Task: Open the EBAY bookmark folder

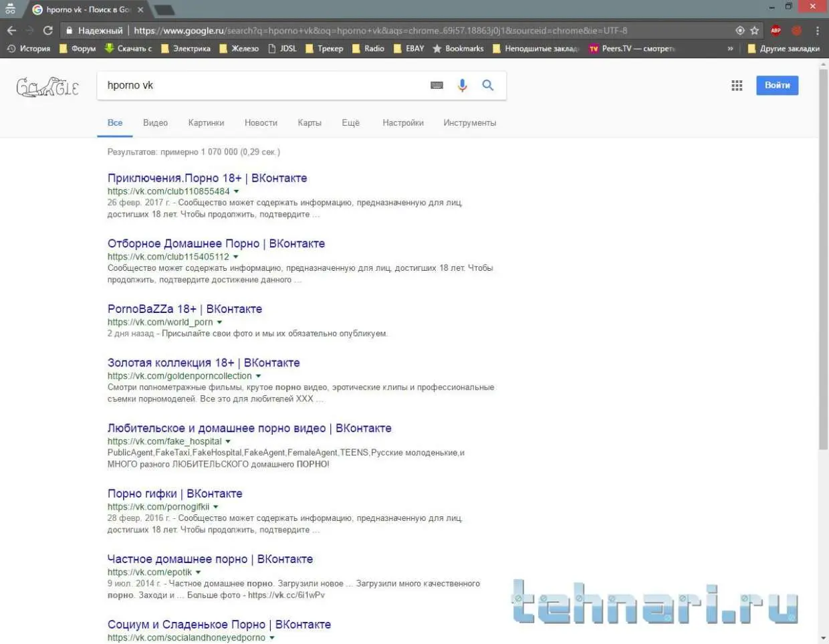Action: (x=408, y=48)
